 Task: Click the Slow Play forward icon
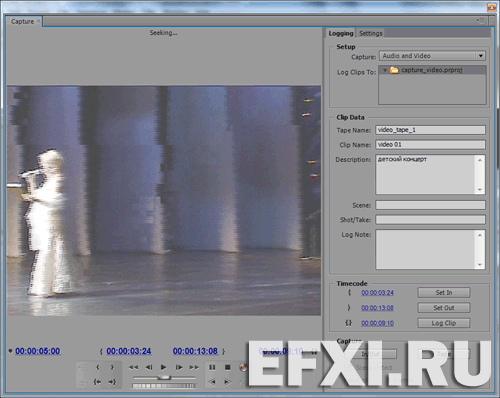point(227,382)
